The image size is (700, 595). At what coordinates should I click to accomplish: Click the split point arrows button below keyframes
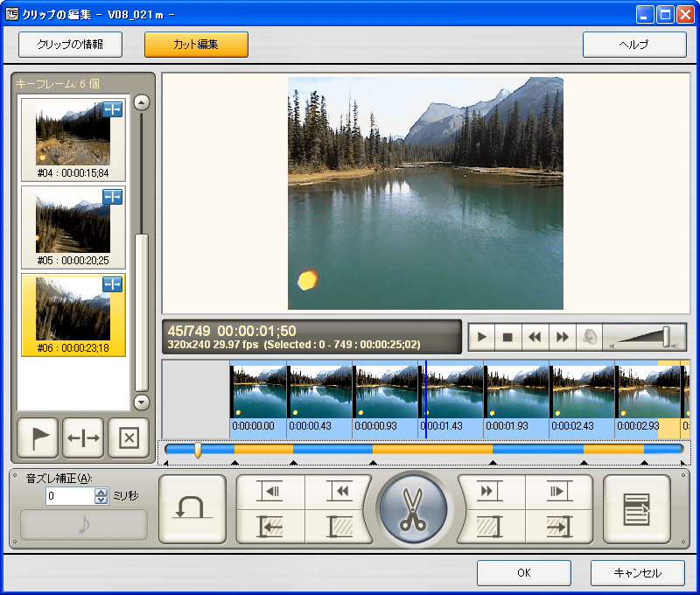click(x=83, y=437)
